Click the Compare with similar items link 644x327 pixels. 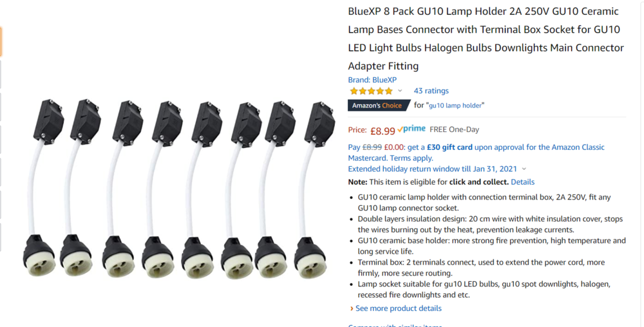click(x=395, y=325)
